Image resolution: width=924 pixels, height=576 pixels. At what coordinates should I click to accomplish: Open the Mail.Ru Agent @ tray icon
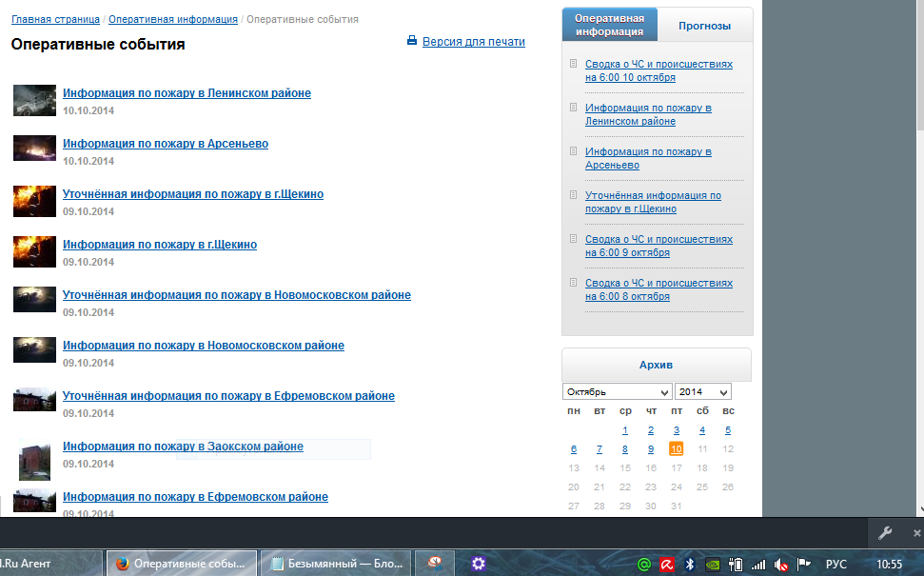click(x=644, y=564)
